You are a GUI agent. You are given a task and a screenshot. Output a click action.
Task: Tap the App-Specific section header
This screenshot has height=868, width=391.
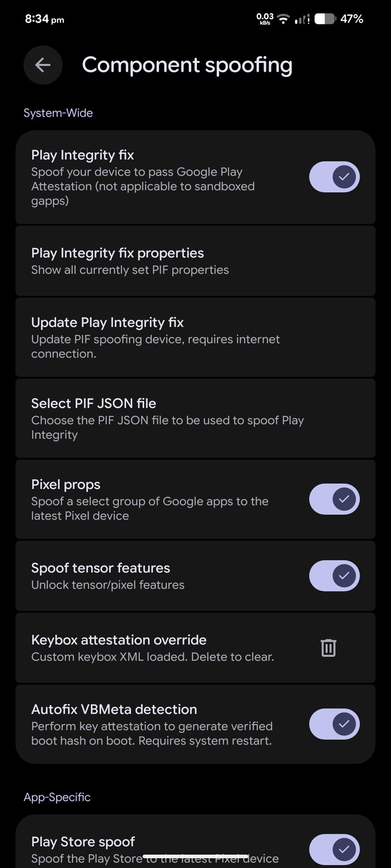click(57, 797)
